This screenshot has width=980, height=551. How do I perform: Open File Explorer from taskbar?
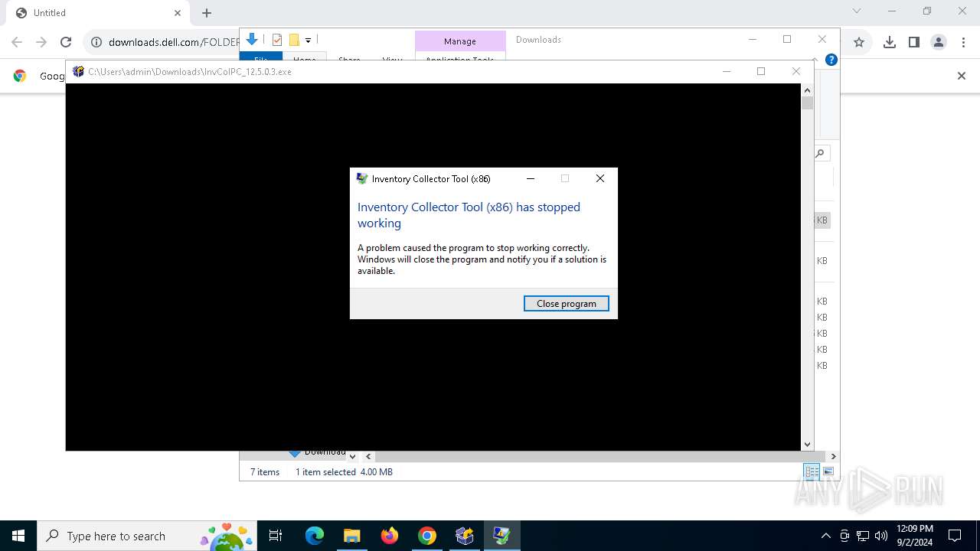click(351, 536)
